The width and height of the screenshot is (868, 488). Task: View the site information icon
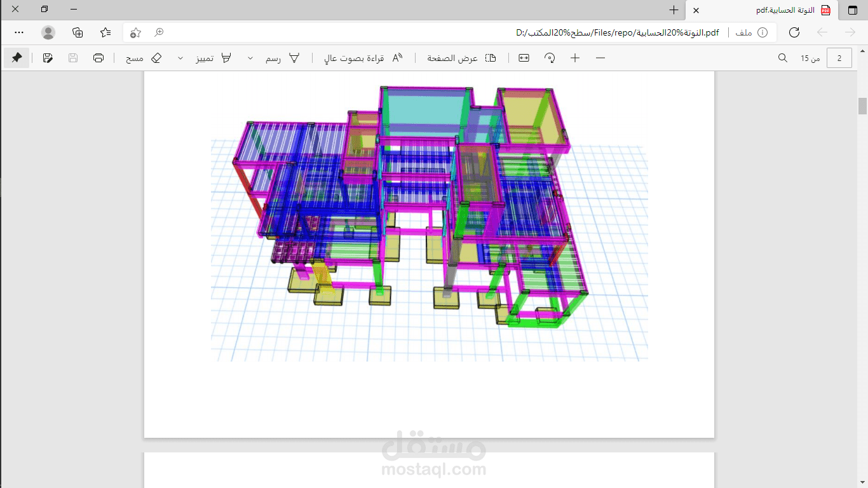[x=763, y=32]
